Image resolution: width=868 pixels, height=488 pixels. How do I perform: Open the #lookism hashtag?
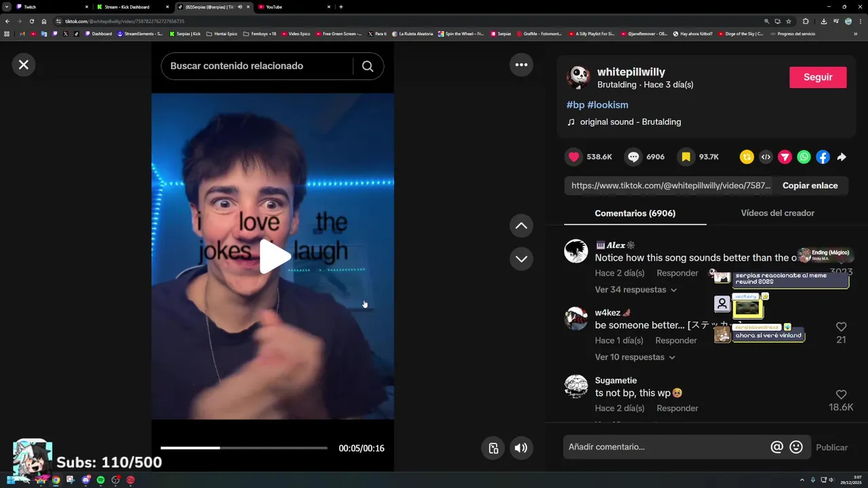pos(608,104)
